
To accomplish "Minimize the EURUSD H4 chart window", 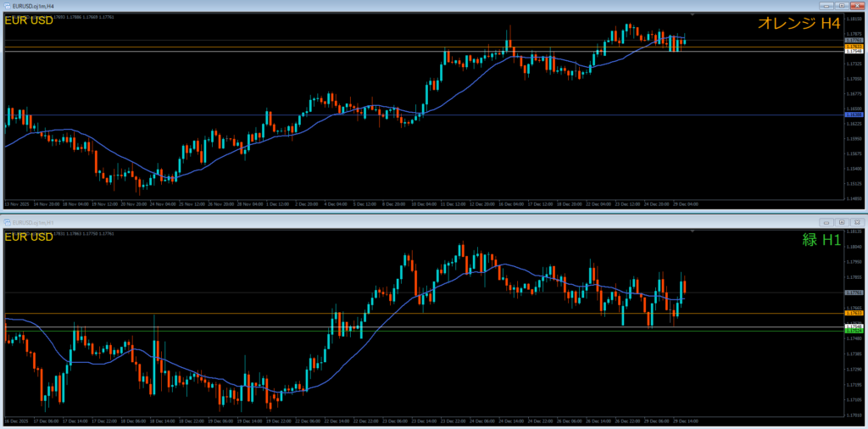I will 825,6.
